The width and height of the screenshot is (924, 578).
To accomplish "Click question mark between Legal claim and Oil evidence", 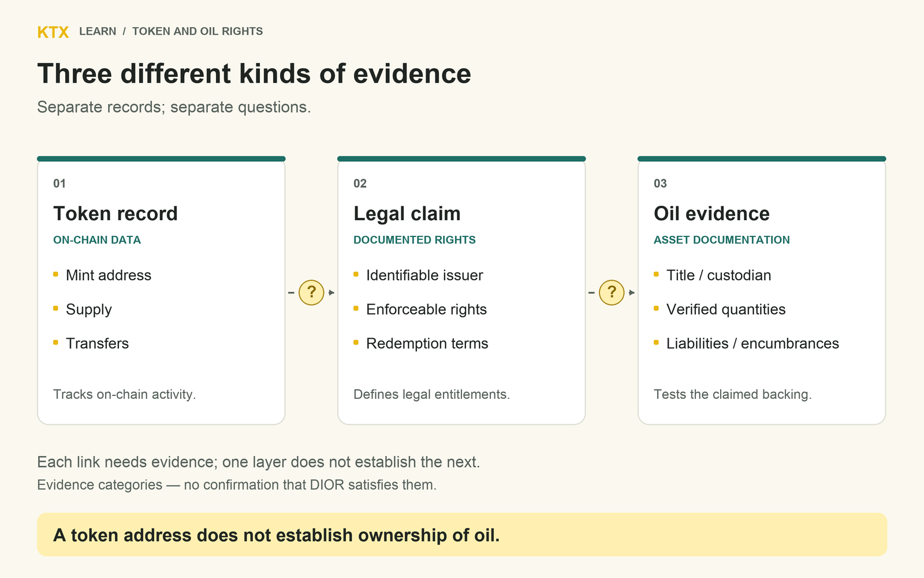I will pyautogui.click(x=612, y=292).
